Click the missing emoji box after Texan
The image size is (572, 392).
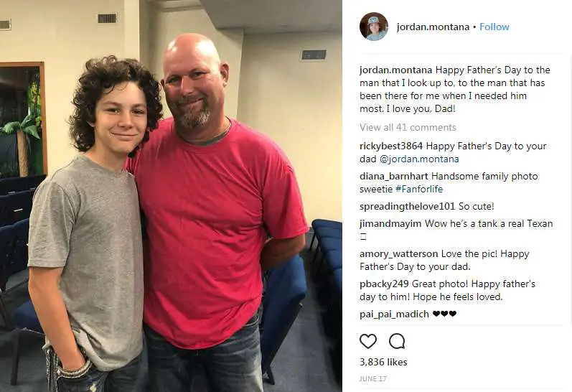click(x=363, y=236)
